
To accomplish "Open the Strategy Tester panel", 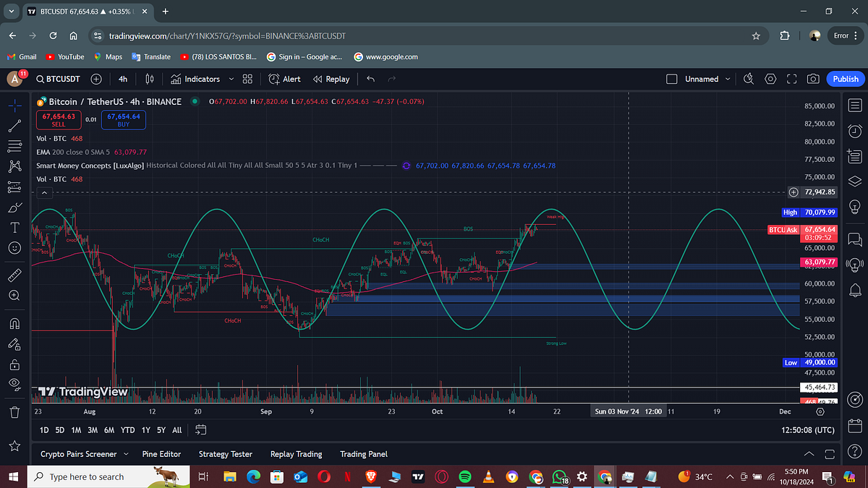I will tap(225, 454).
